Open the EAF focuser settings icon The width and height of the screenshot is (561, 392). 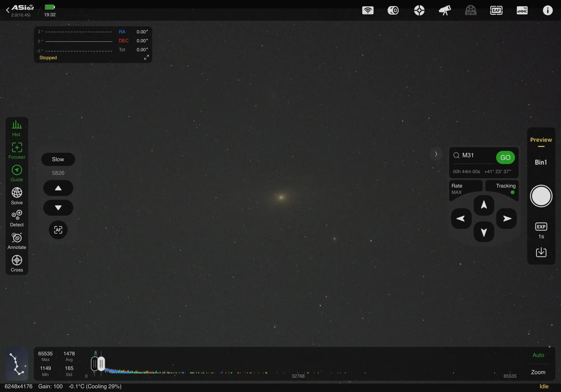click(496, 10)
